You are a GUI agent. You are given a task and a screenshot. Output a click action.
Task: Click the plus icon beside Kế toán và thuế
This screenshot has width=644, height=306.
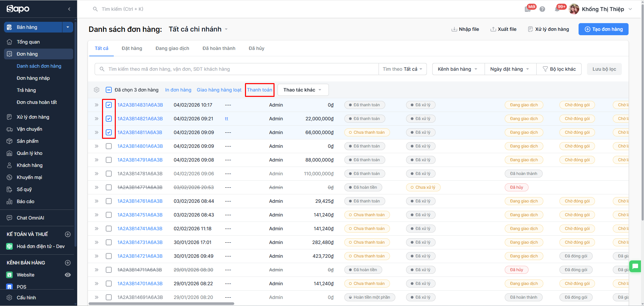(x=68, y=234)
